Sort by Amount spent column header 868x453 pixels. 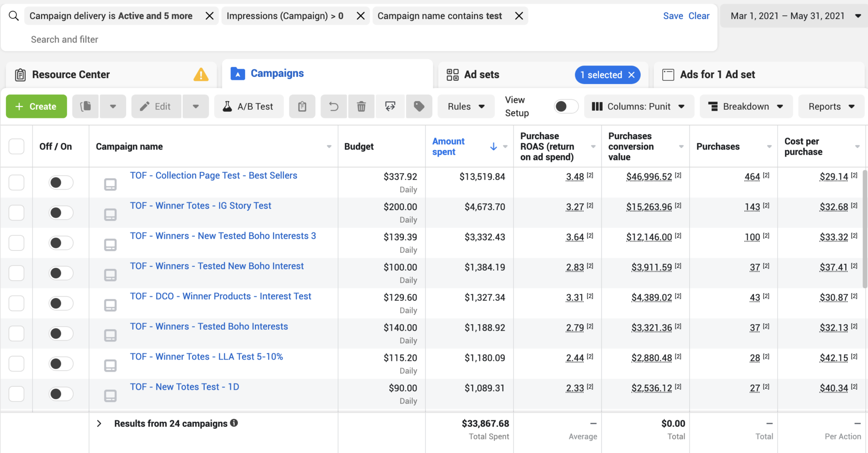(448, 146)
